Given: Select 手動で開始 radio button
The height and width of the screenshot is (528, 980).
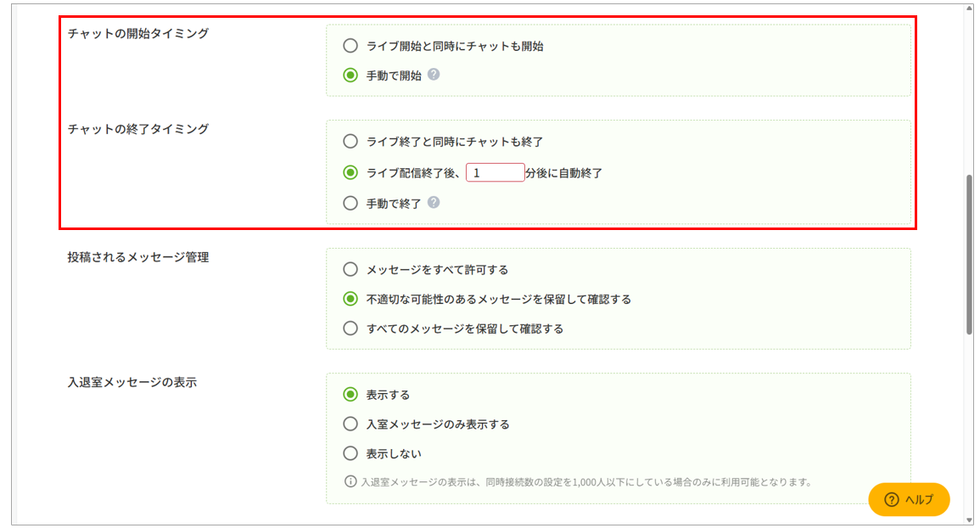Looking at the screenshot, I should [350, 75].
